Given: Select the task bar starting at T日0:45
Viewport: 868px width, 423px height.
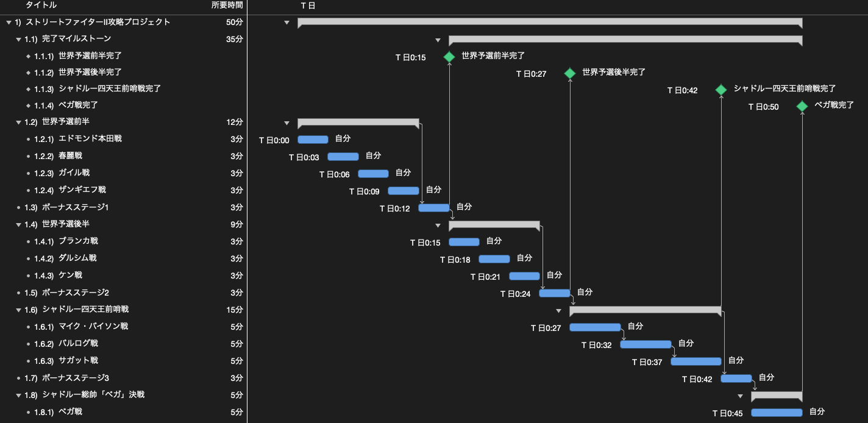Looking at the screenshot, I should click(x=777, y=413).
